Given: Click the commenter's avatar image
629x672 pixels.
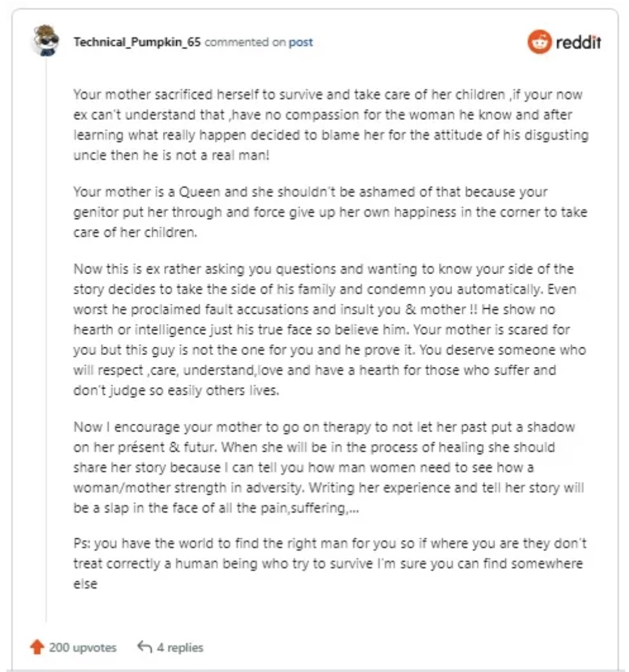Looking at the screenshot, I should point(45,41).
